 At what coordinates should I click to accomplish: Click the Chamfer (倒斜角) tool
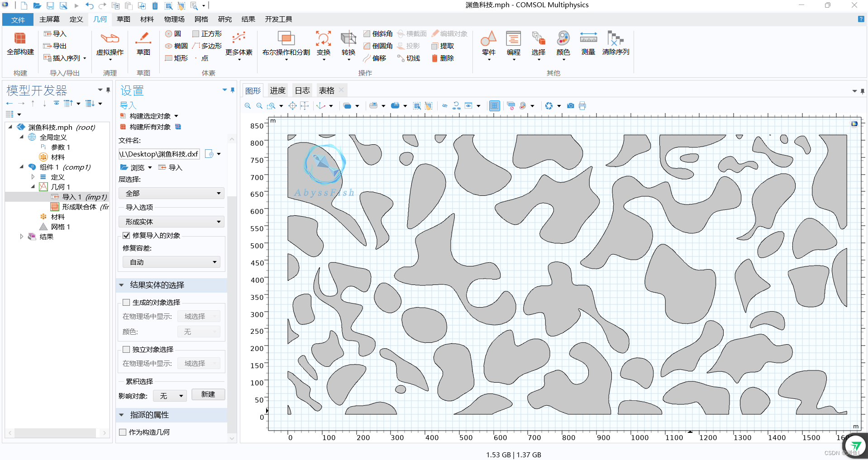pos(378,34)
